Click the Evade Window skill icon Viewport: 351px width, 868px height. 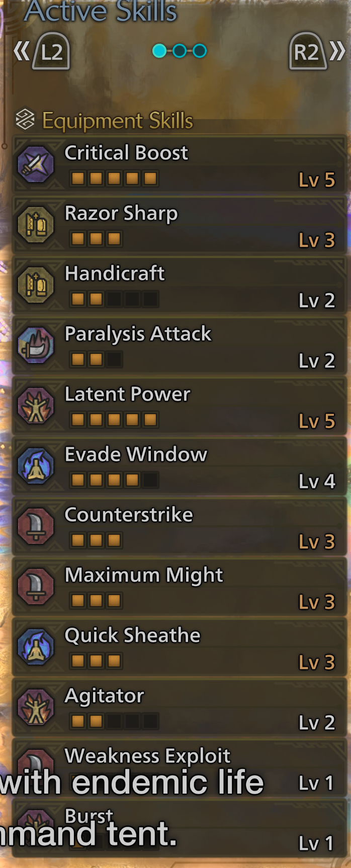(x=36, y=466)
